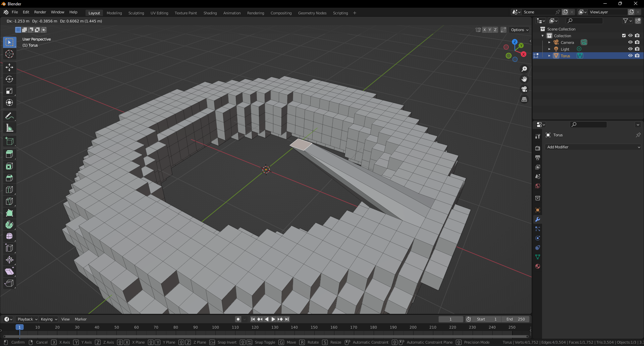This screenshot has height=346, width=644.
Task: Collapse the Collection tree item
Action: coord(542,36)
